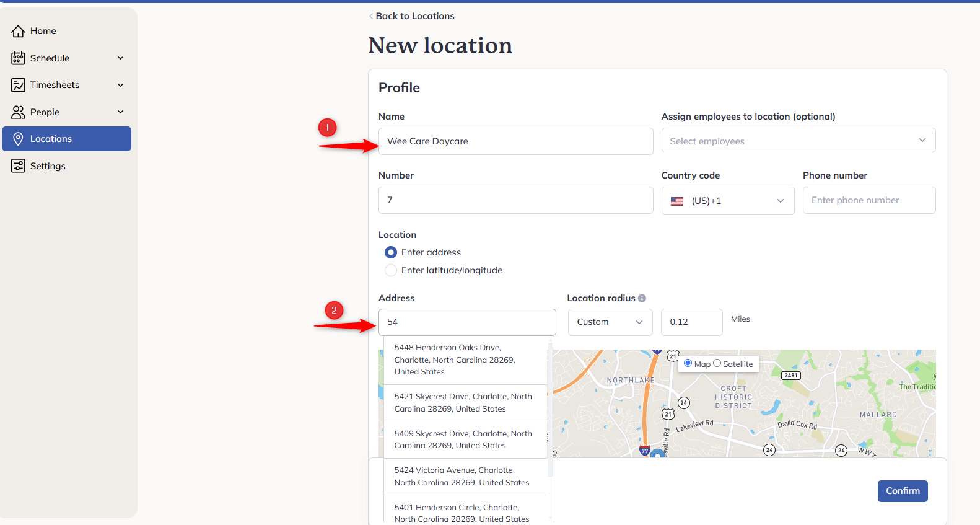980x525 pixels.
Task: Open Timesheets in the sidebar
Action: coord(67,85)
